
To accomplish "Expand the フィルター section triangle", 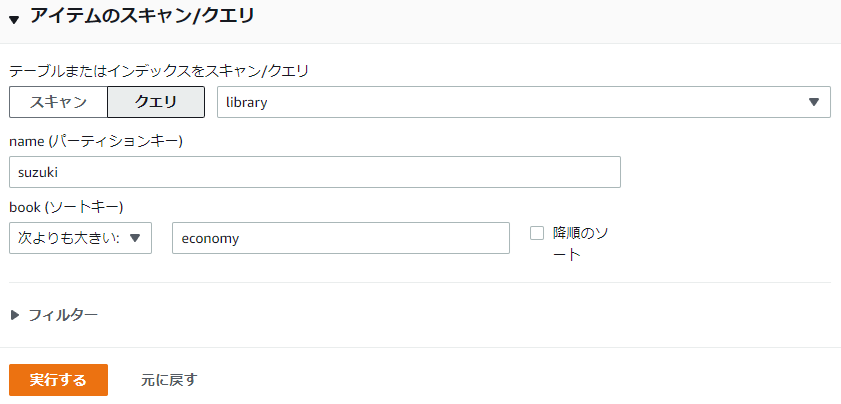I will (x=15, y=315).
